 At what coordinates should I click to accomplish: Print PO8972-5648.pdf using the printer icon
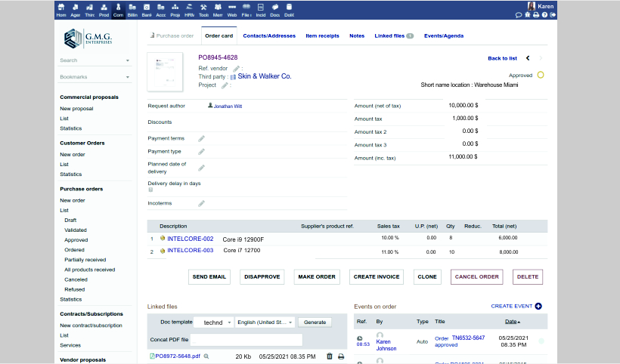coord(340,356)
